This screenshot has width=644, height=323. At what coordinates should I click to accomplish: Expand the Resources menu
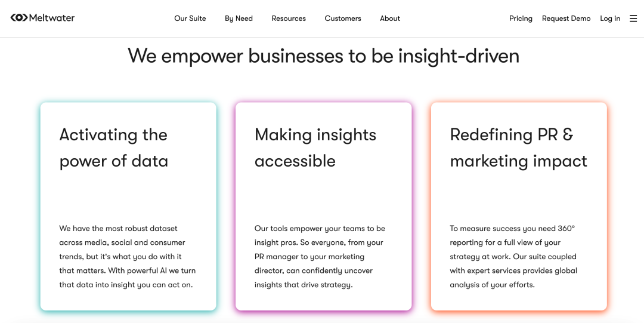pos(289,19)
